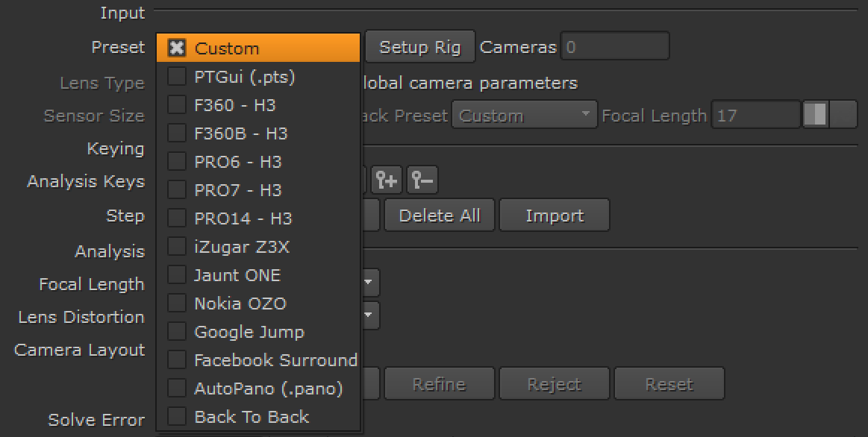The image size is (868, 437).
Task: Check the Google Jump preset box
Action: [x=177, y=331]
